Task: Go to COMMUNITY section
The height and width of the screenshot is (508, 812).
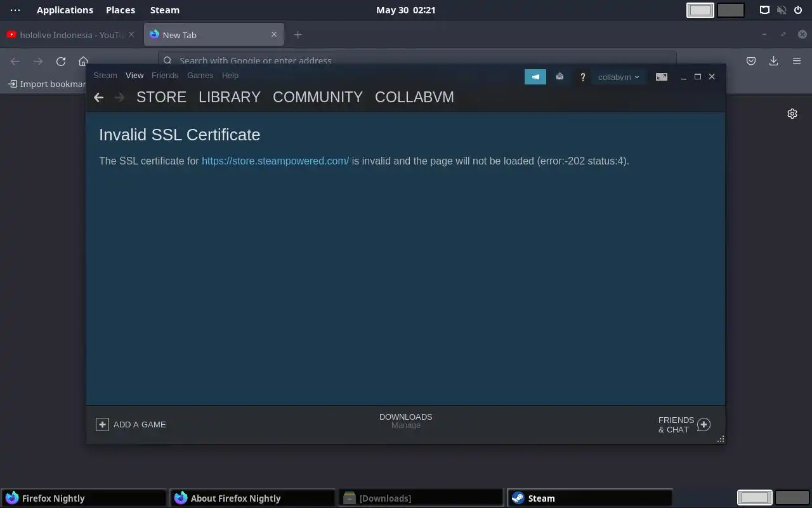Action: click(x=318, y=97)
